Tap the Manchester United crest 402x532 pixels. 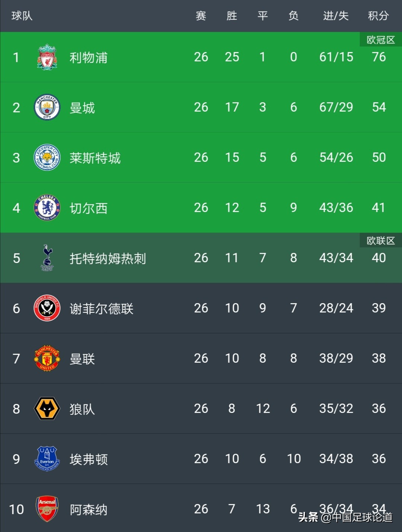[47, 358]
